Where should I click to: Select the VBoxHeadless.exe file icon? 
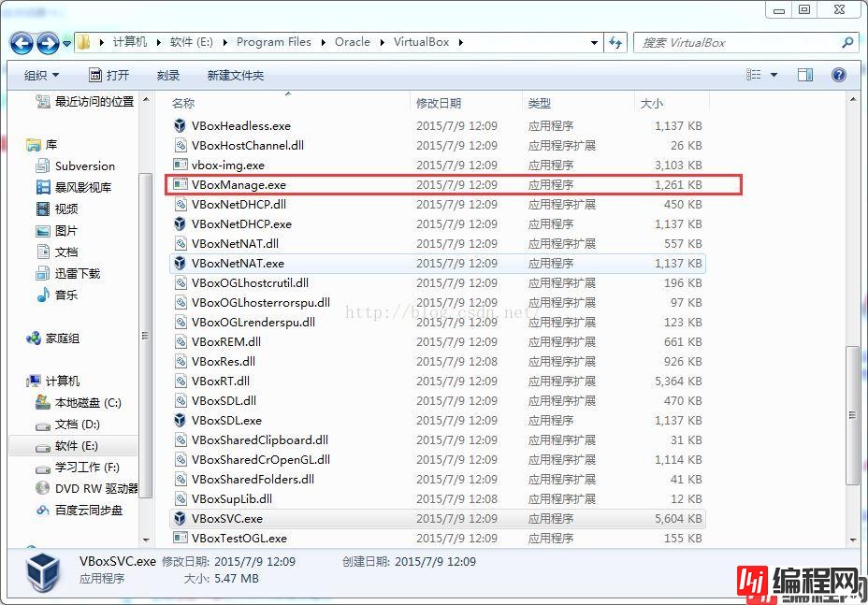pos(181,125)
